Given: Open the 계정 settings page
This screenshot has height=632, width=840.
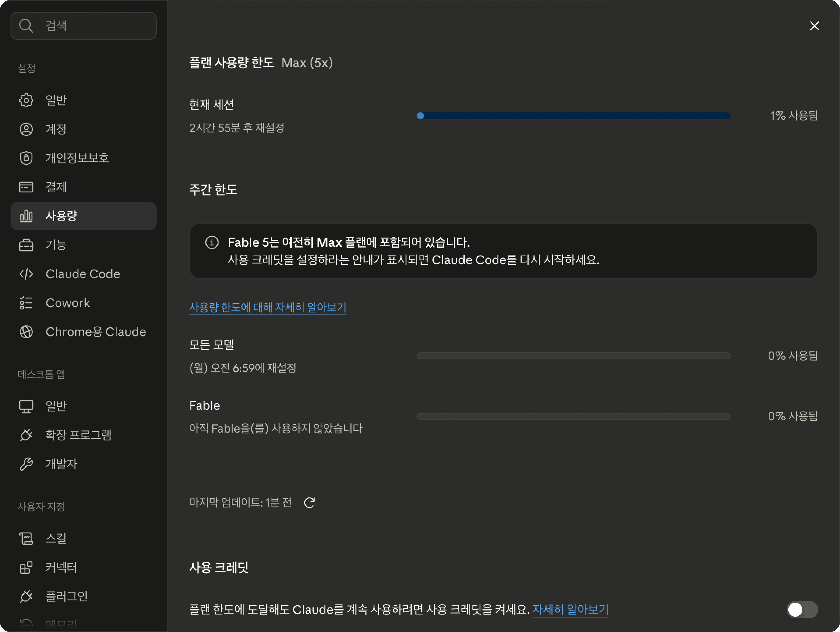Looking at the screenshot, I should tap(84, 129).
